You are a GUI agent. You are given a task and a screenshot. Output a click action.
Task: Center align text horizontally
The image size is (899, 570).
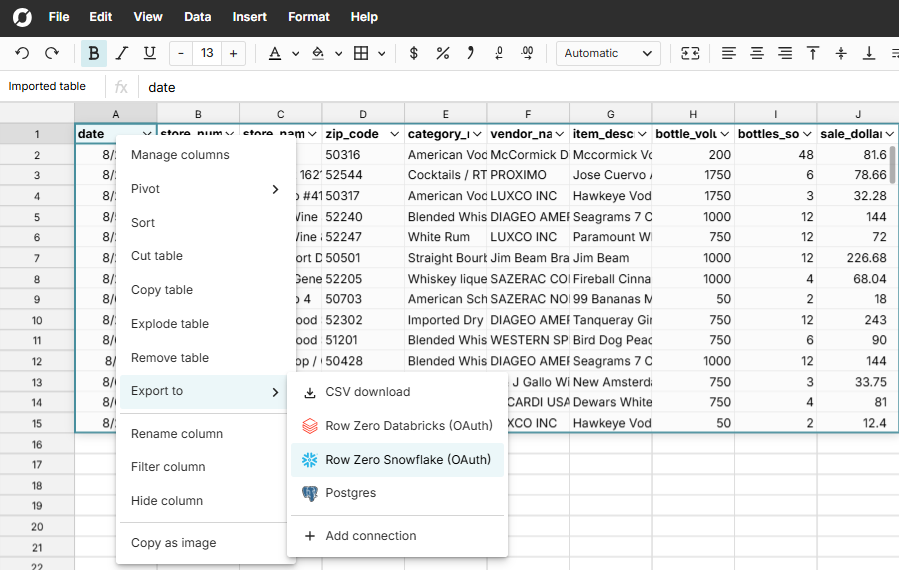[757, 53]
